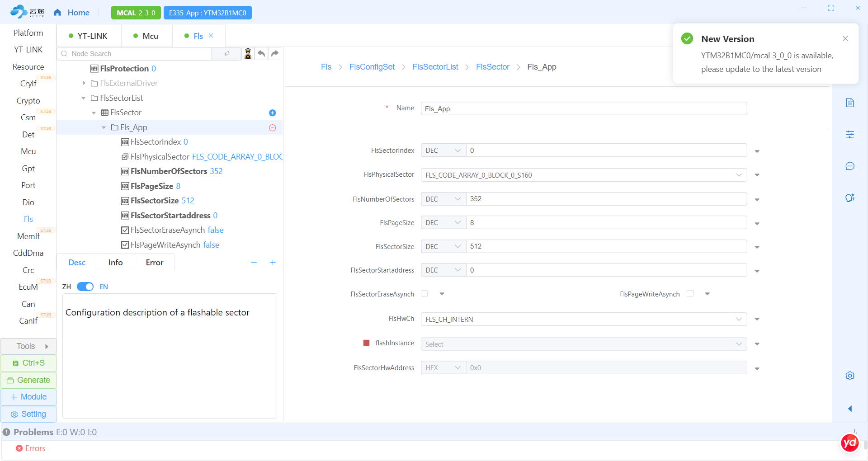868x461 pixels.
Task: Click the plus icon in Desc panel
Action: tap(273, 263)
